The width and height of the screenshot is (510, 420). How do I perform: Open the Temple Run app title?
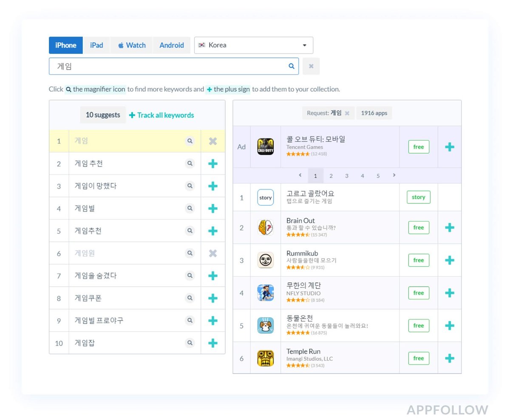click(303, 352)
